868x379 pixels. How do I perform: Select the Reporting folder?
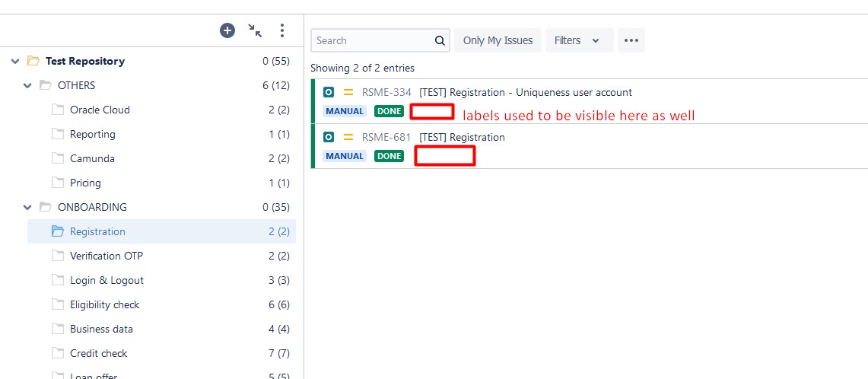[x=93, y=134]
